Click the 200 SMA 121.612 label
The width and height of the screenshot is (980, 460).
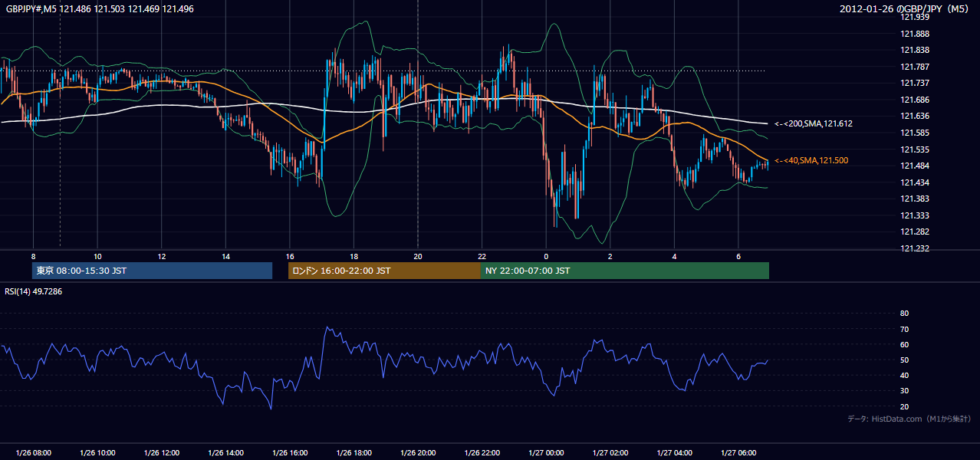[x=814, y=123]
